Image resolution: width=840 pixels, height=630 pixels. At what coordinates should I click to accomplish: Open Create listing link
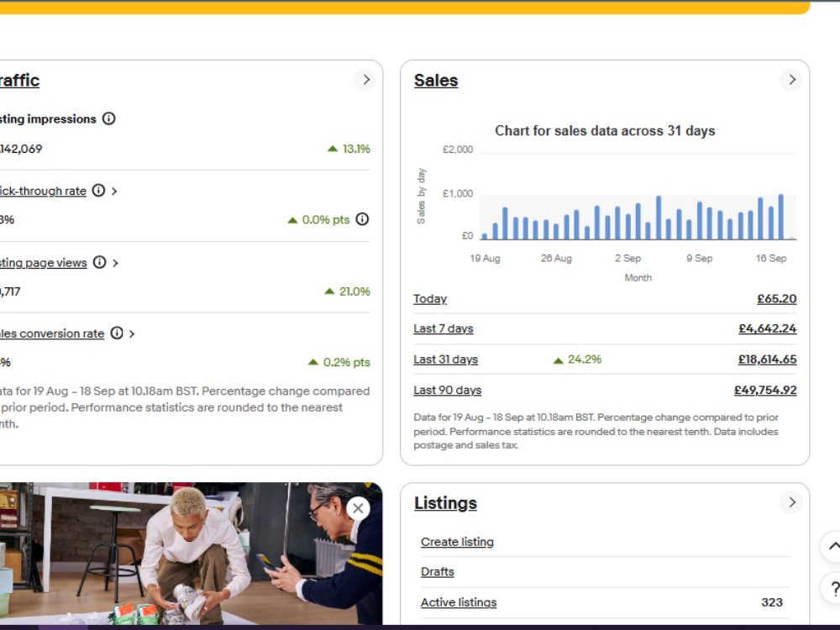coord(458,542)
